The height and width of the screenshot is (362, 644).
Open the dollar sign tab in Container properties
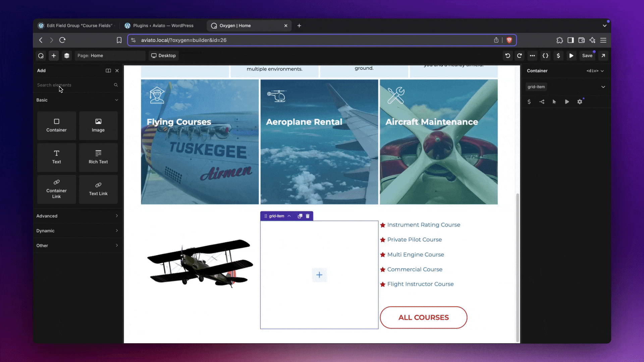[x=529, y=102]
